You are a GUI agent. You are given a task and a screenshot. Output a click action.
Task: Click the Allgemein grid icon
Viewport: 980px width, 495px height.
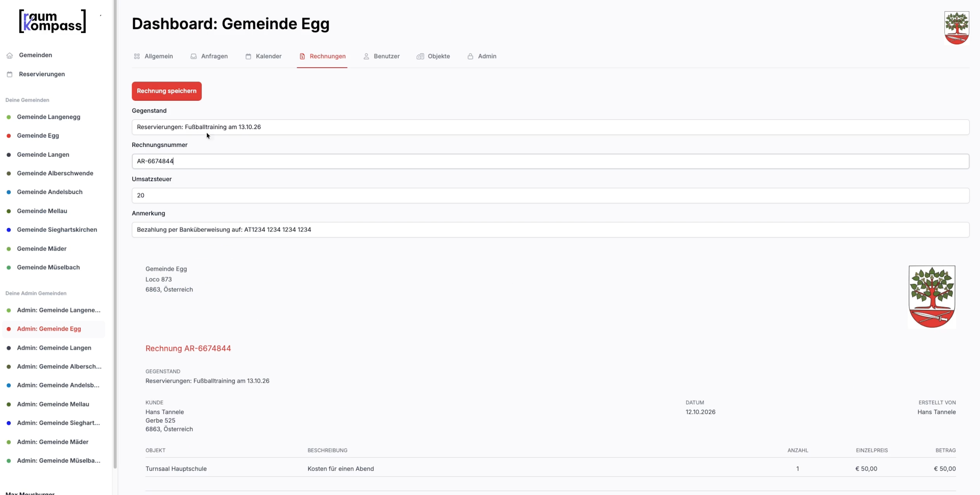pyautogui.click(x=137, y=56)
